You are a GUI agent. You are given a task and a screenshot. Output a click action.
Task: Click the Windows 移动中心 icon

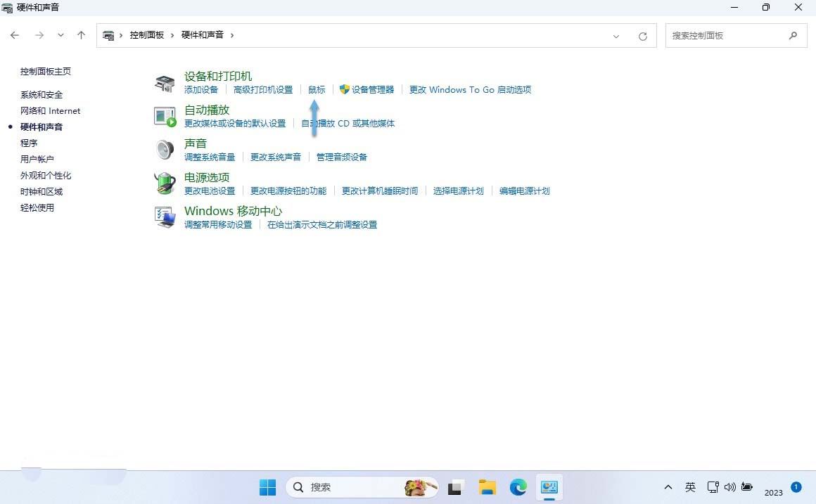click(x=164, y=217)
